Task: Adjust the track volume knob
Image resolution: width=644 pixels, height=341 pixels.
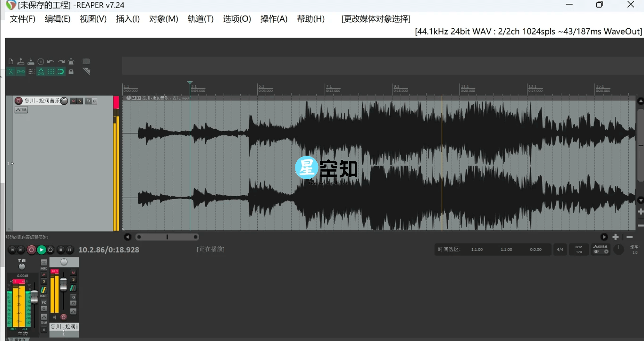Action: (x=65, y=101)
